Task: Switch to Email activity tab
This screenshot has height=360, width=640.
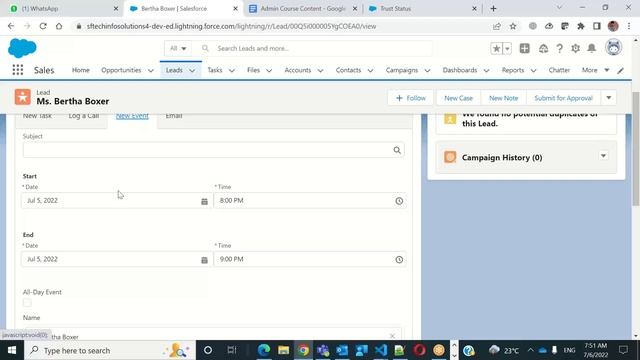Action: tap(173, 116)
